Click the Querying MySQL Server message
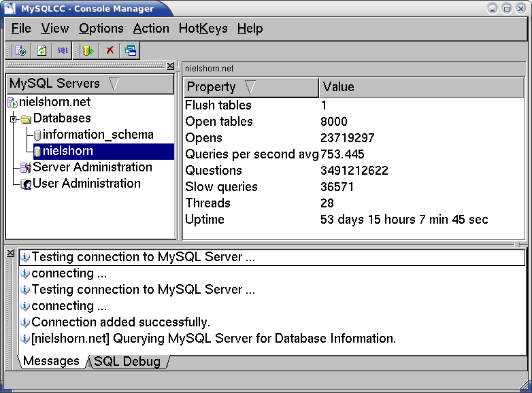Viewport: 532px width, 393px height. (214, 339)
